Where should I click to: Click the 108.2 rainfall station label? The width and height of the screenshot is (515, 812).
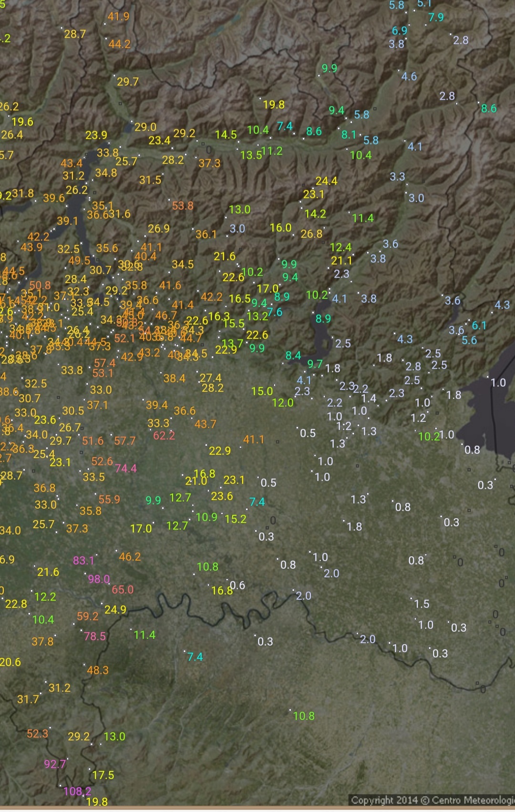pyautogui.click(x=77, y=791)
